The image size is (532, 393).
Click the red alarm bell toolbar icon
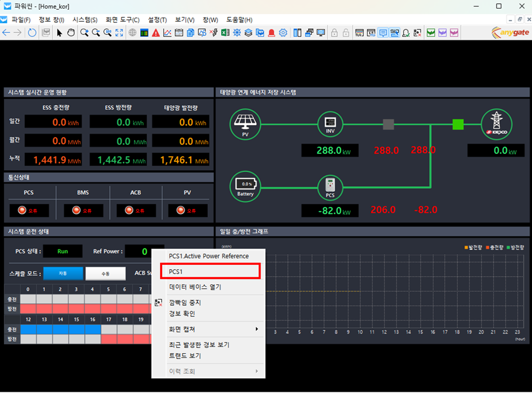click(271, 33)
